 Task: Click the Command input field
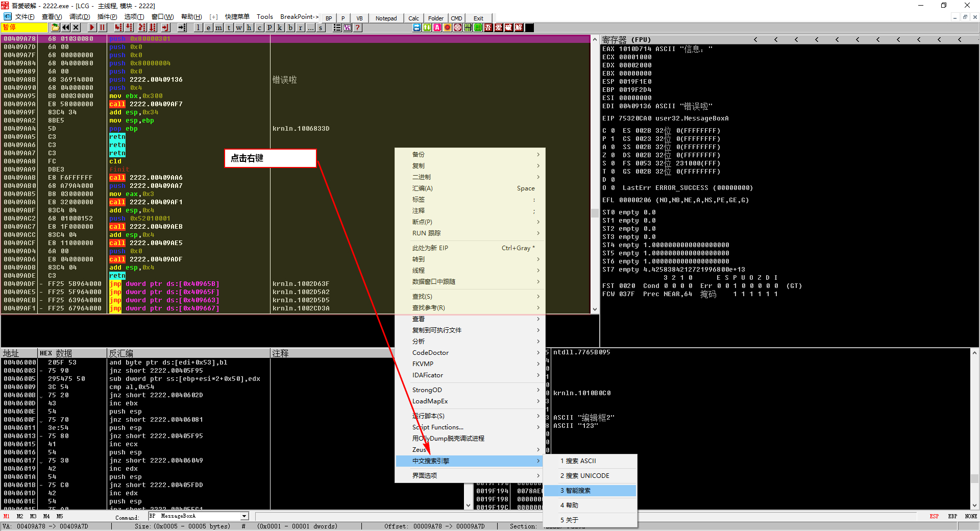coord(194,516)
